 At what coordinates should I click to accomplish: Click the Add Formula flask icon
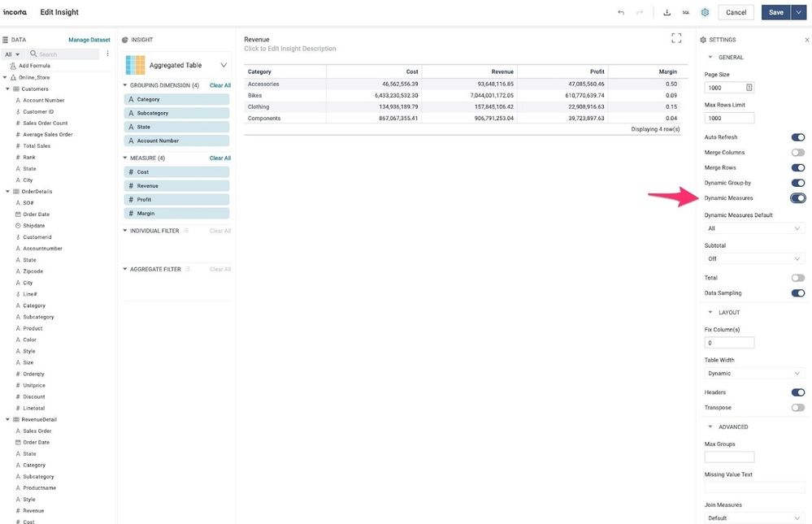point(13,66)
